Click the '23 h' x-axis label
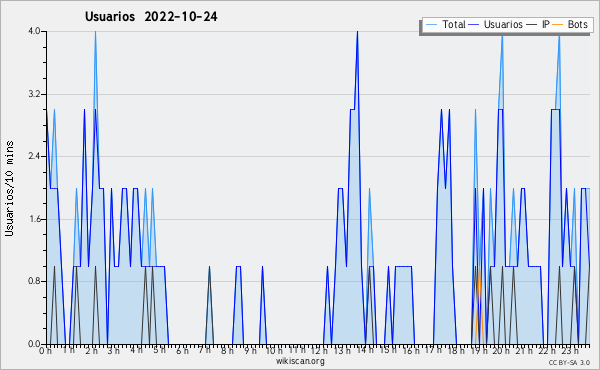 coord(570,350)
